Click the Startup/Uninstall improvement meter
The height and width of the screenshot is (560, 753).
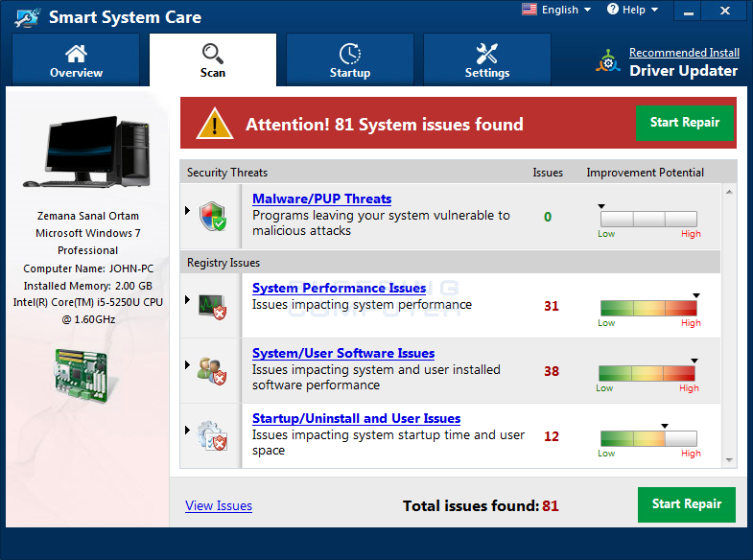(648, 438)
